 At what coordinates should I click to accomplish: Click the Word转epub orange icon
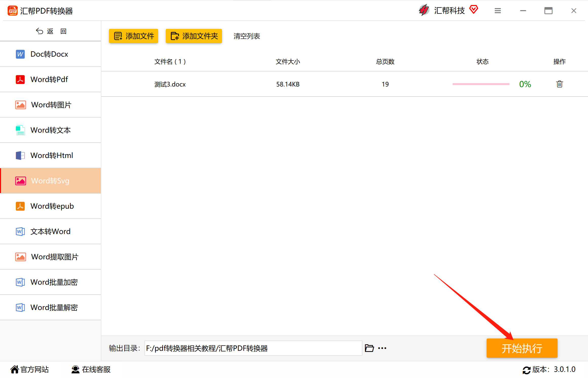(x=20, y=206)
